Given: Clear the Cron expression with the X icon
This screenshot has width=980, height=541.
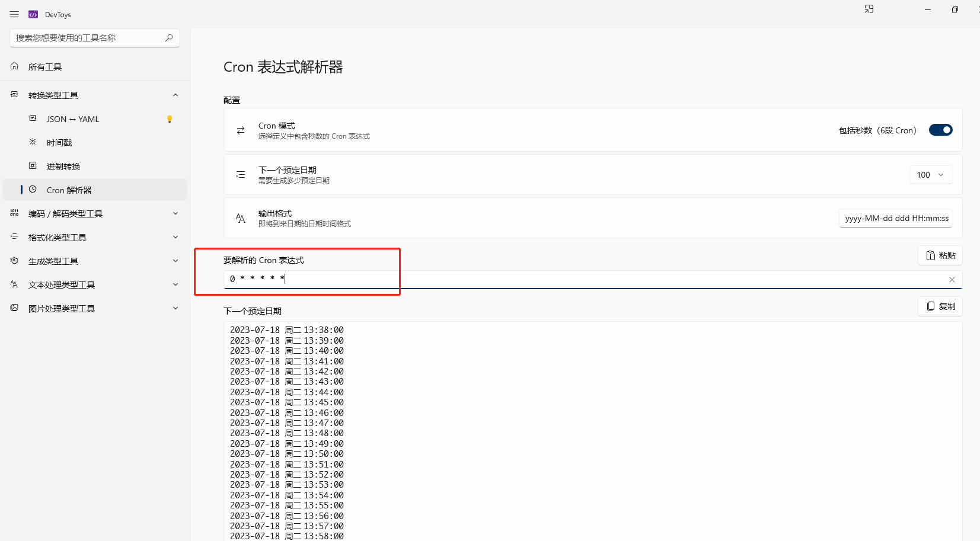Looking at the screenshot, I should point(952,280).
